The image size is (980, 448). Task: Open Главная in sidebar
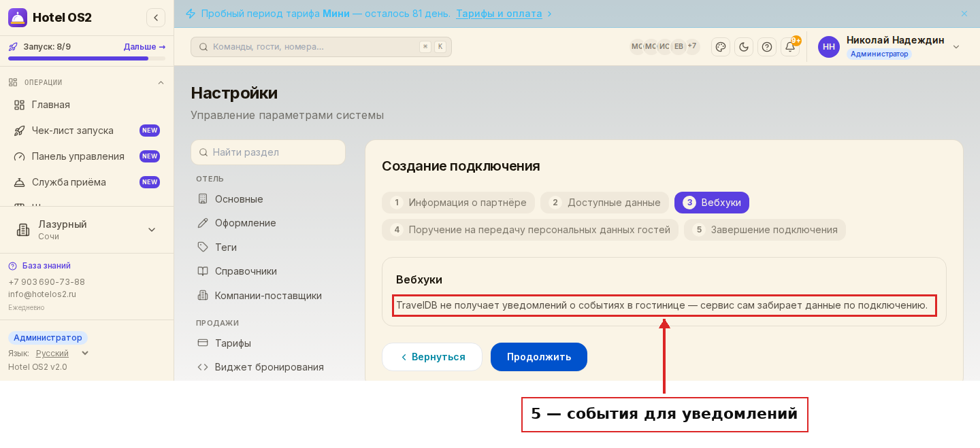tap(86, 105)
